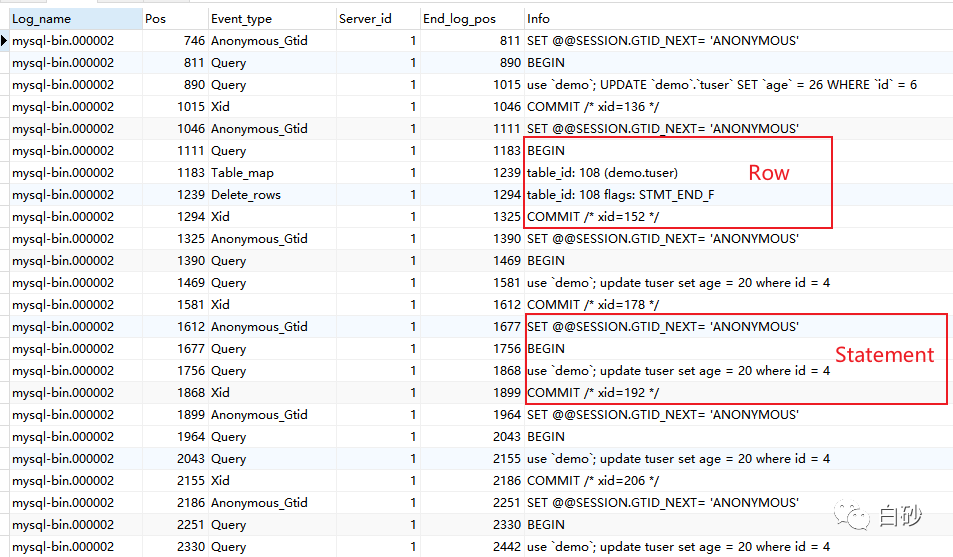Viewport: 953px width, 557px height.
Task: Select Pos cell 1183
Action: point(175,173)
